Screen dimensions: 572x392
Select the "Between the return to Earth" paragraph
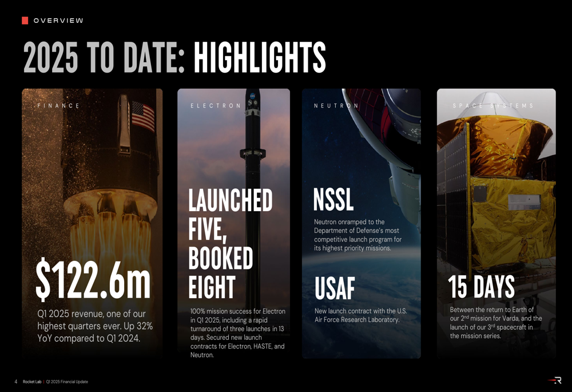pos(496,323)
